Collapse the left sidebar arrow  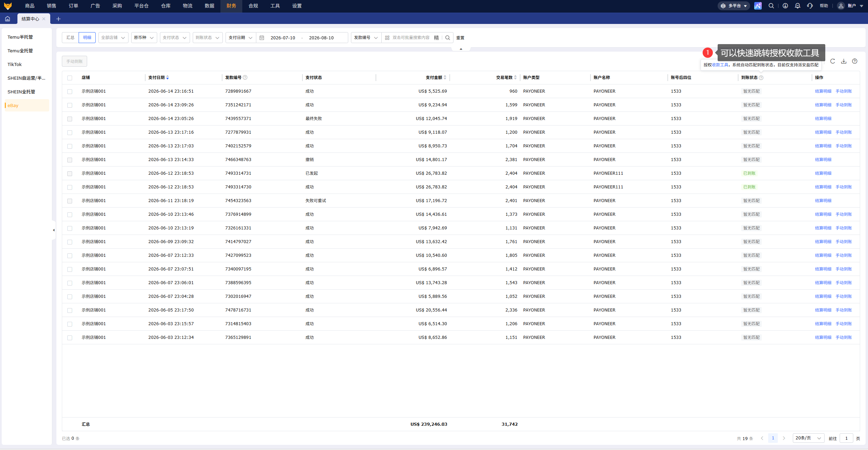click(54, 230)
